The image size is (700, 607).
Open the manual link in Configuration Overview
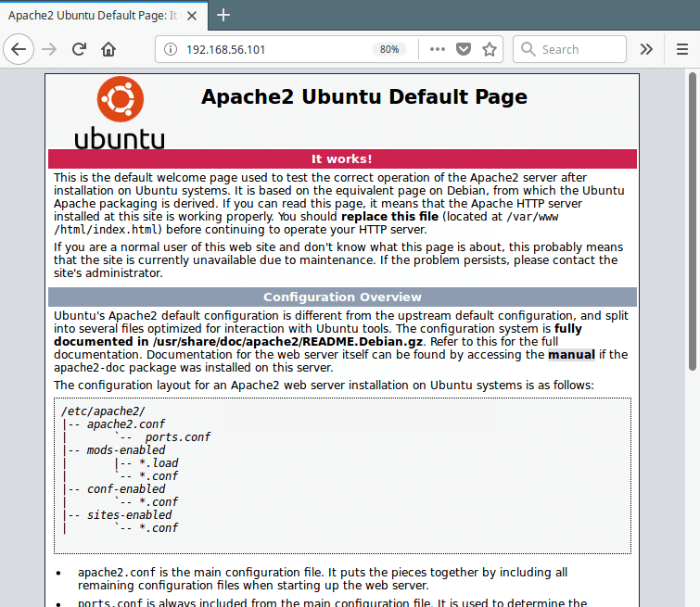point(571,354)
